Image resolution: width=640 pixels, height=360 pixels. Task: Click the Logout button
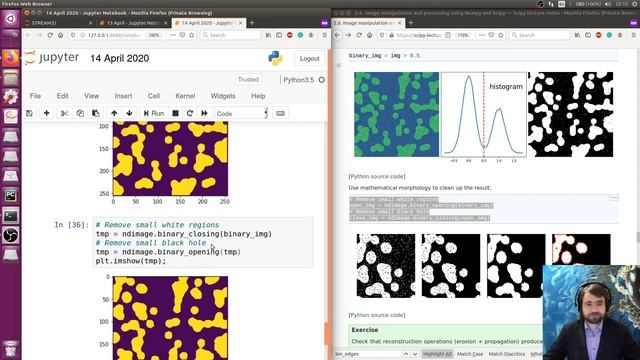(309, 59)
